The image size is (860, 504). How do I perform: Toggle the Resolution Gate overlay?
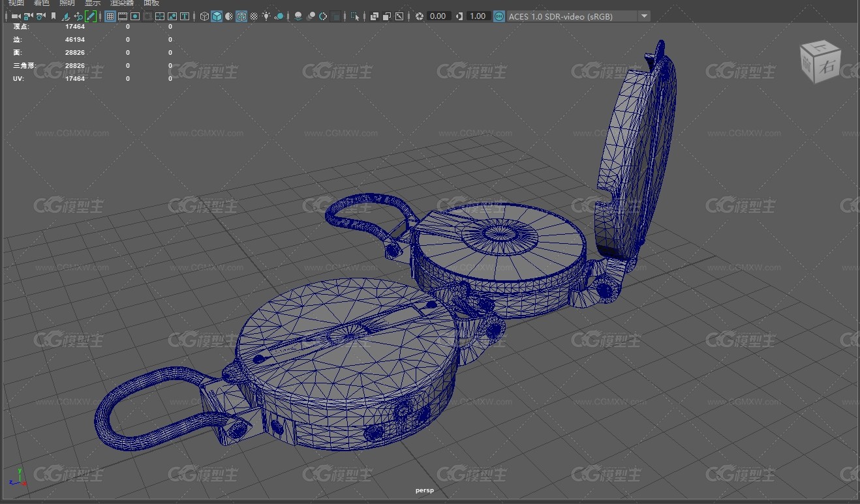(x=135, y=16)
